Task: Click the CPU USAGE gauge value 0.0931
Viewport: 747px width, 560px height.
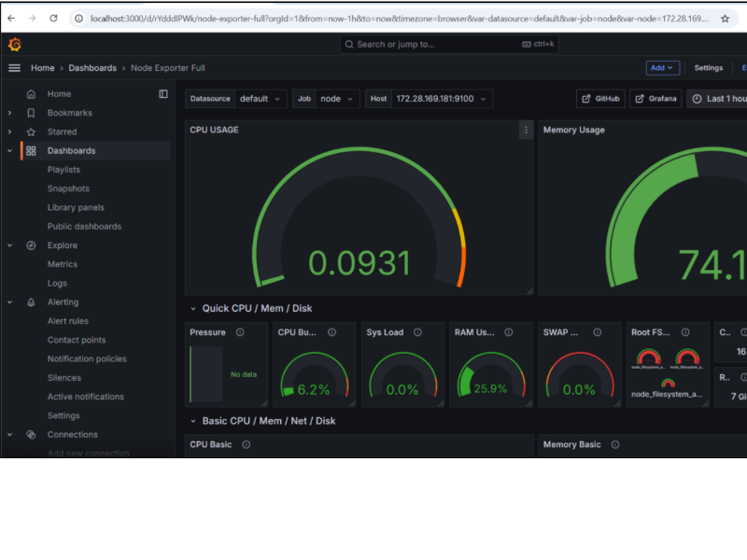Action: tap(359, 263)
